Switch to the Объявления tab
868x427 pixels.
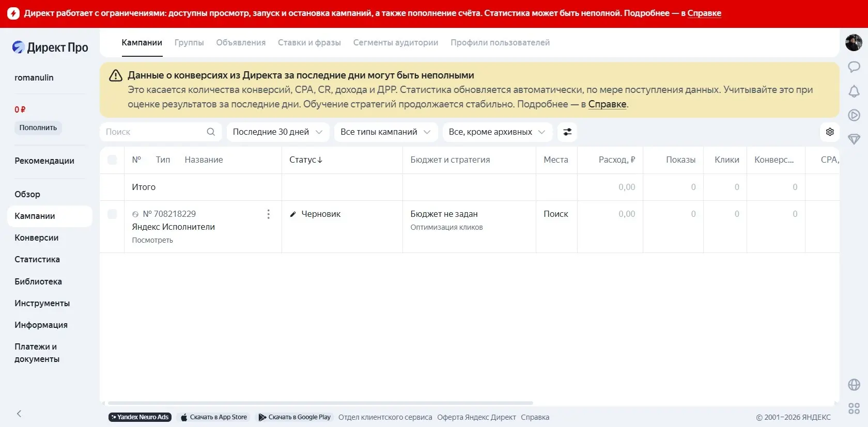[x=241, y=42]
